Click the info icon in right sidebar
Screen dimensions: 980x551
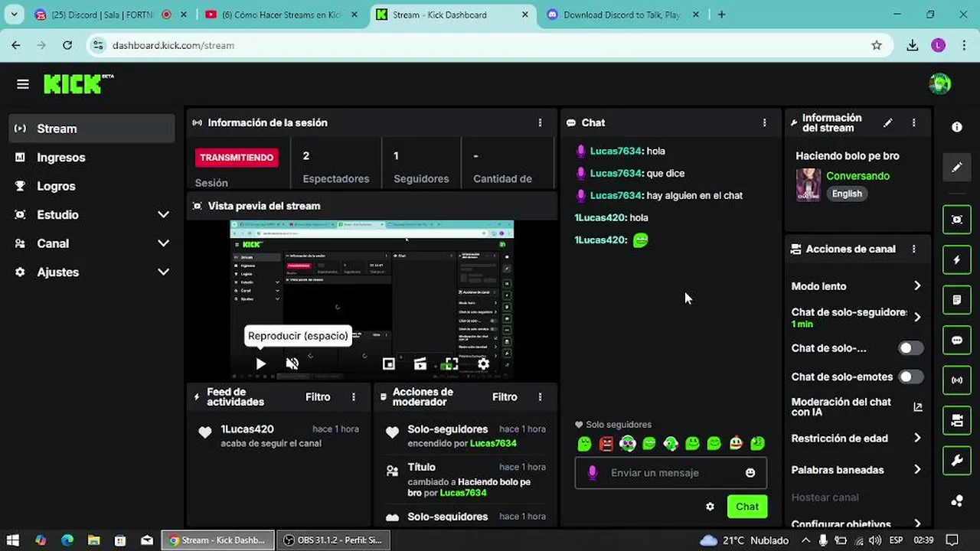click(957, 127)
